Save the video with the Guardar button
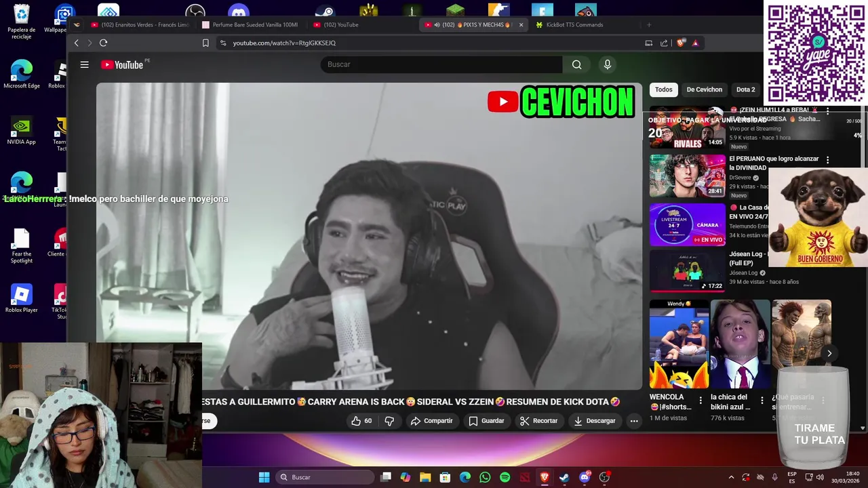The height and width of the screenshot is (488, 868). pos(486,421)
